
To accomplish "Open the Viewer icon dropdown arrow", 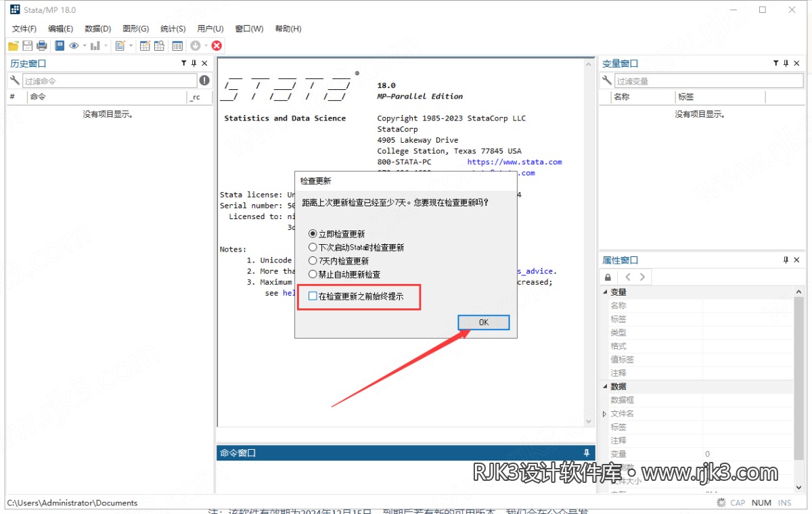I will tap(85, 46).
